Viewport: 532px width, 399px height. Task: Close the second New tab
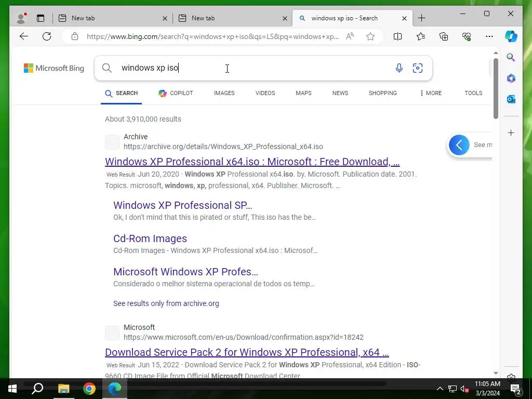285,18
